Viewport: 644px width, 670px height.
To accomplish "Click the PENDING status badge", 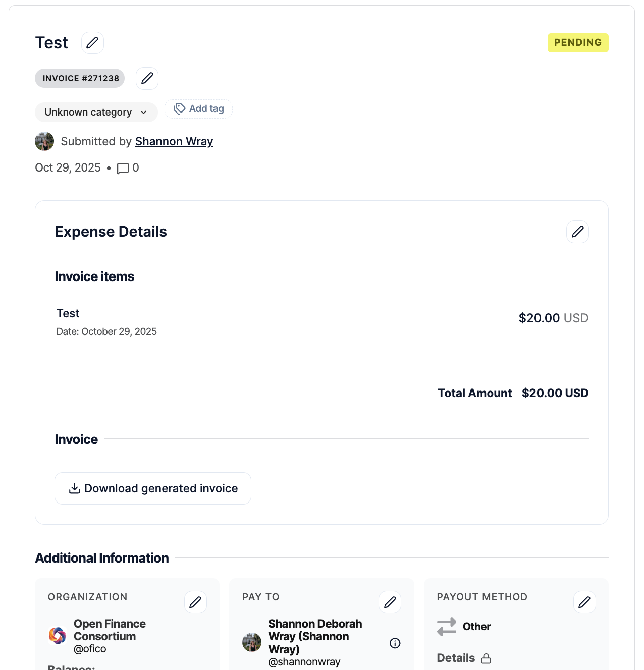I will (578, 43).
